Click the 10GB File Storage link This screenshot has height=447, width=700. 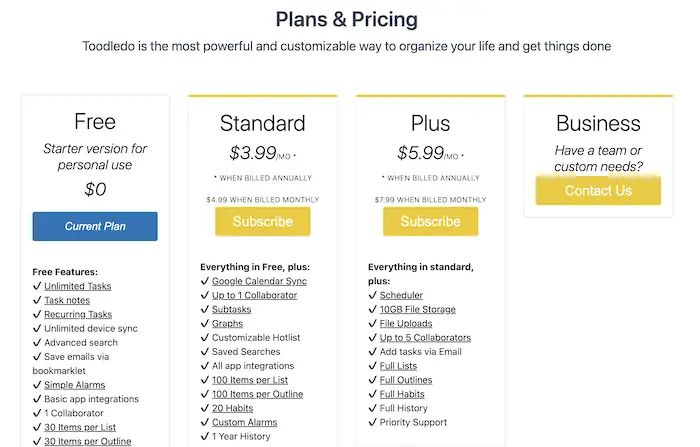[x=418, y=309]
